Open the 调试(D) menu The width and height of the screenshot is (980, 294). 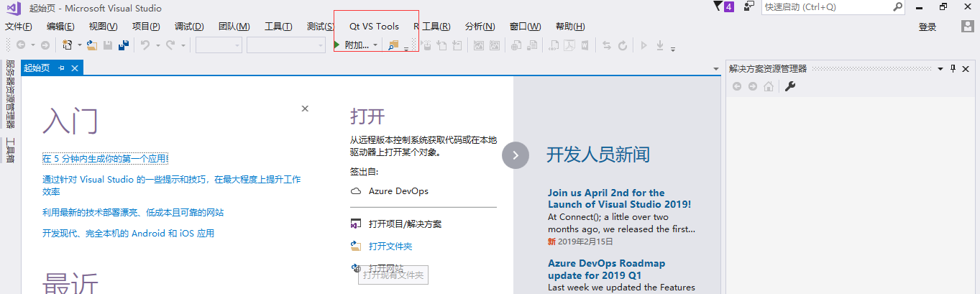pos(189,27)
